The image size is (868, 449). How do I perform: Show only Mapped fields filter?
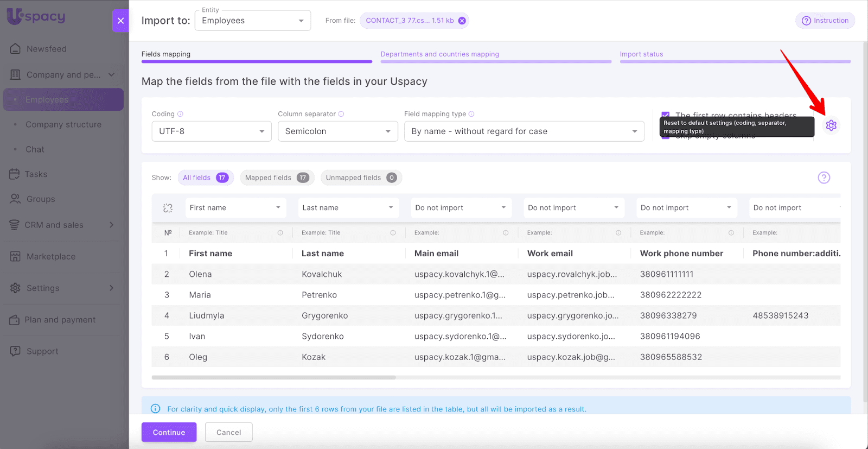tap(277, 178)
